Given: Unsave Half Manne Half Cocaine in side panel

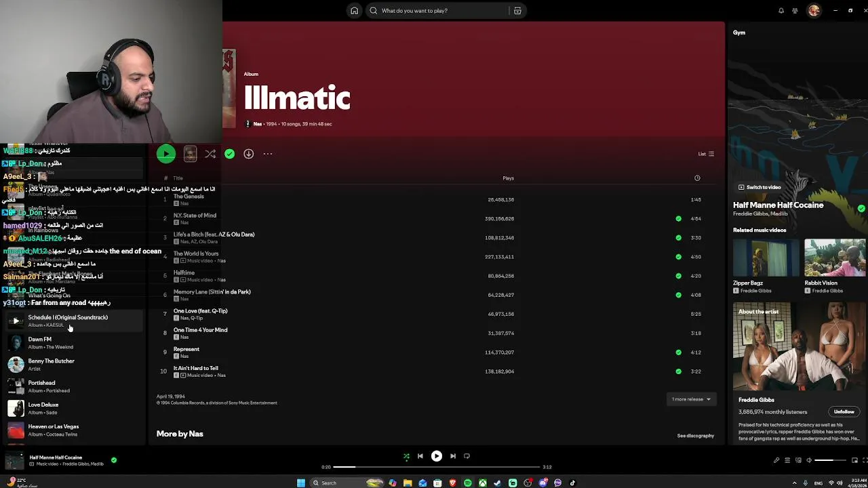Looking at the screenshot, I should 861,209.
